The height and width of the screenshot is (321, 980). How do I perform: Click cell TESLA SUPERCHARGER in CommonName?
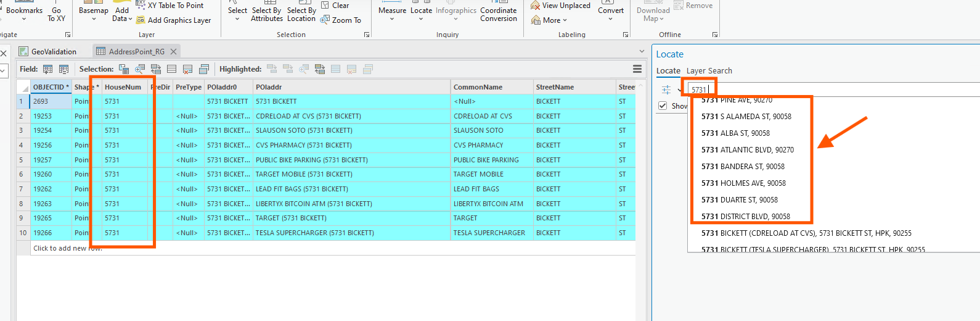[492, 233]
